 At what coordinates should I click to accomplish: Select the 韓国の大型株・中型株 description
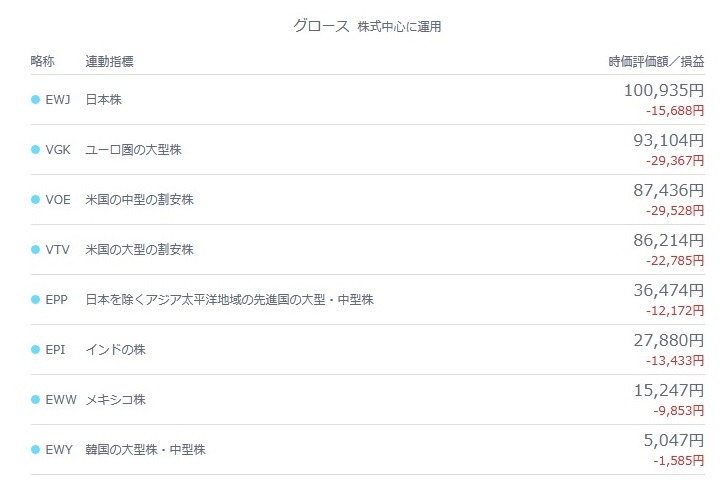[x=146, y=450]
